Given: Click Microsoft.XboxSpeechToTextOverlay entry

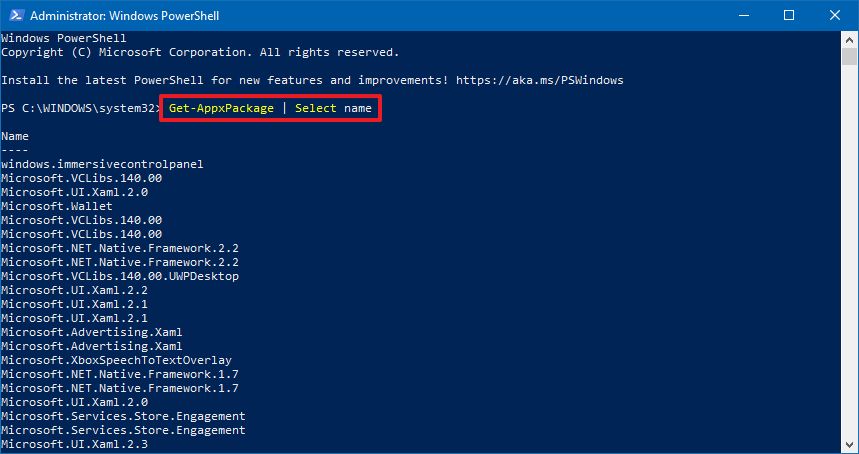Looking at the screenshot, I should 117,360.
